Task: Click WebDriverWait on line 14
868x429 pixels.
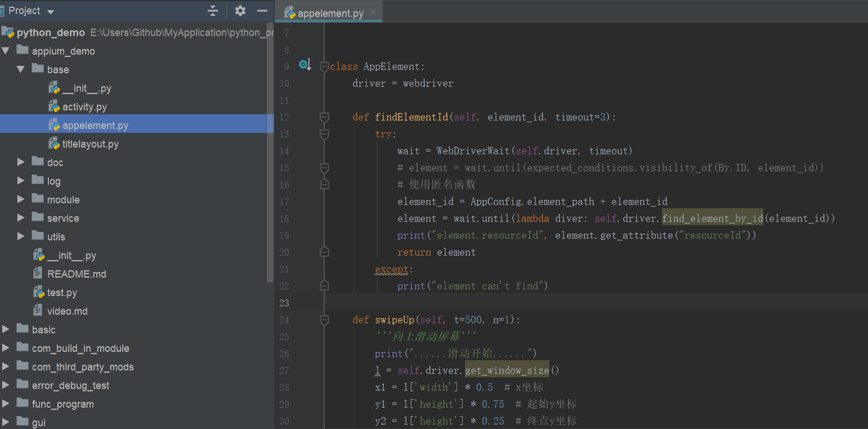Action: click(473, 151)
